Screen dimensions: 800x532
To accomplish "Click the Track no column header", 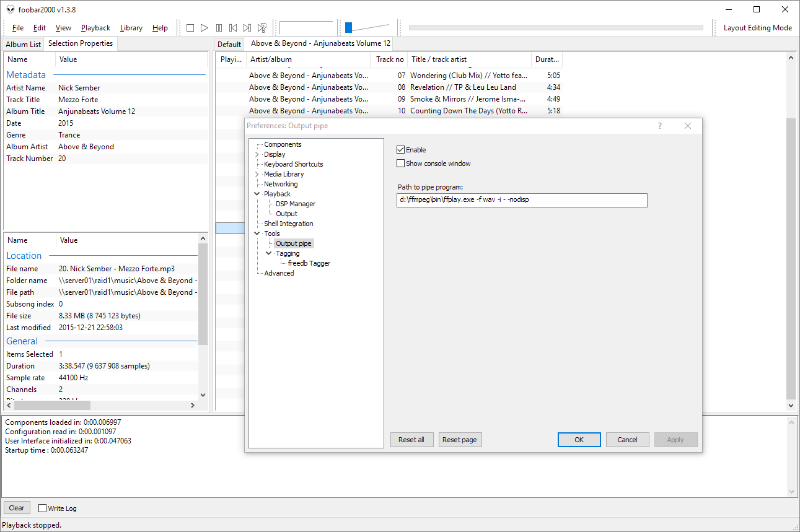I will coord(390,59).
